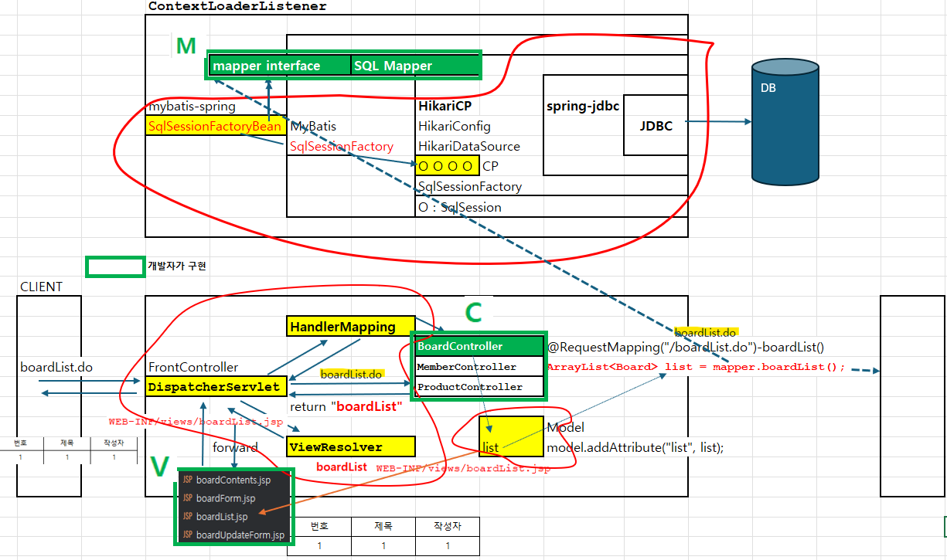Image resolution: width=947 pixels, height=560 pixels.
Task: Click the yellow 'O O O O' pool cell
Action: [447, 165]
